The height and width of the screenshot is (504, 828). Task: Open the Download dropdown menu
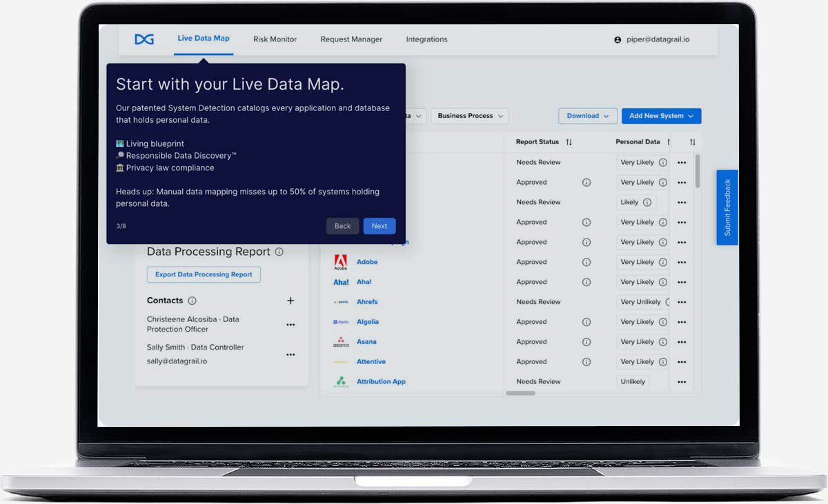587,116
